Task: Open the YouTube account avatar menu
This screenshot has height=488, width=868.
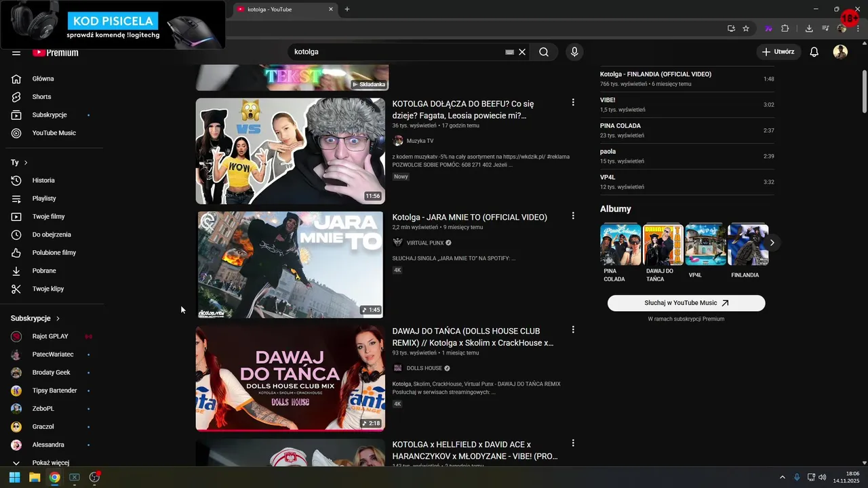Action: 840,52
